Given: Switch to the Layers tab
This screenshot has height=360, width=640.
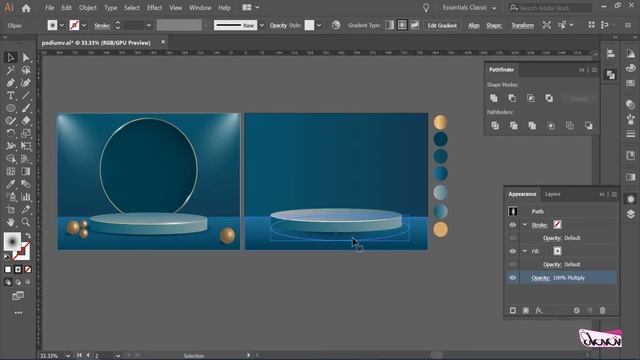Looking at the screenshot, I should [x=553, y=194].
